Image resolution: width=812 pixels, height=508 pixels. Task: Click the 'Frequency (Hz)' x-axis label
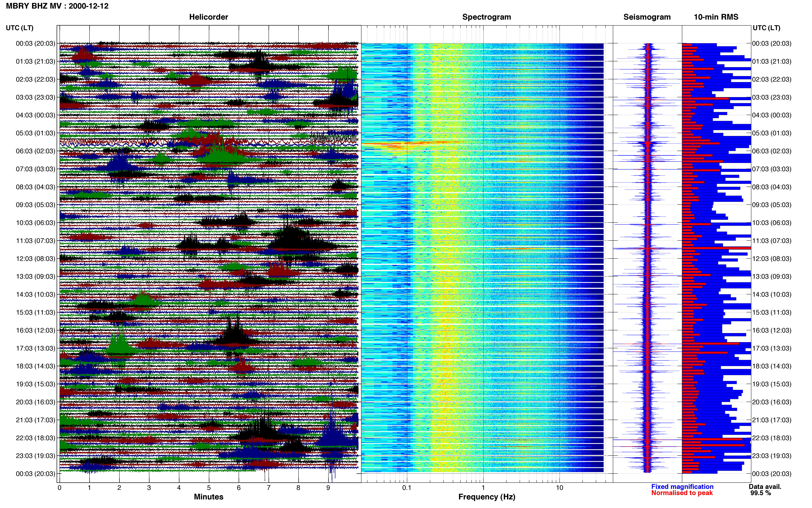[x=487, y=497]
